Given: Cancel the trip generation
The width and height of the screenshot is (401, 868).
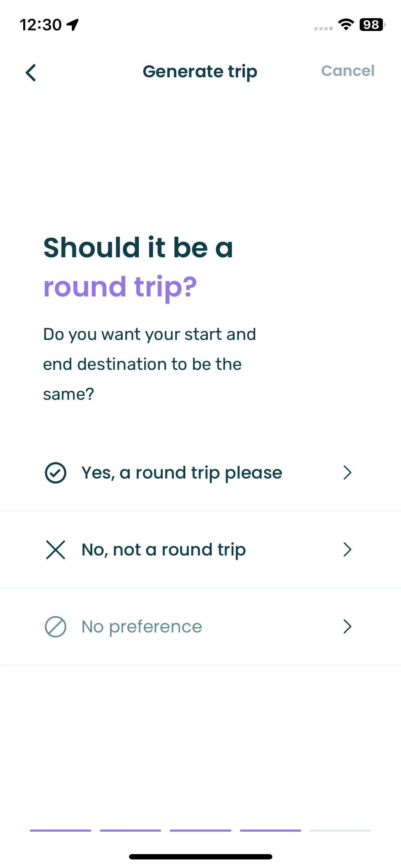Looking at the screenshot, I should (348, 71).
